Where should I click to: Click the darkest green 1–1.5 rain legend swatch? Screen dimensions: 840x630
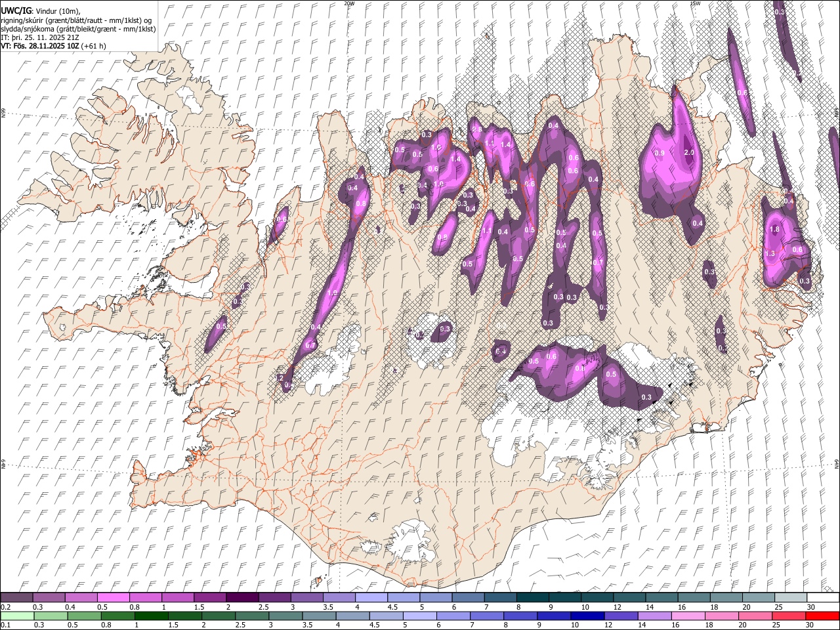[152, 616]
